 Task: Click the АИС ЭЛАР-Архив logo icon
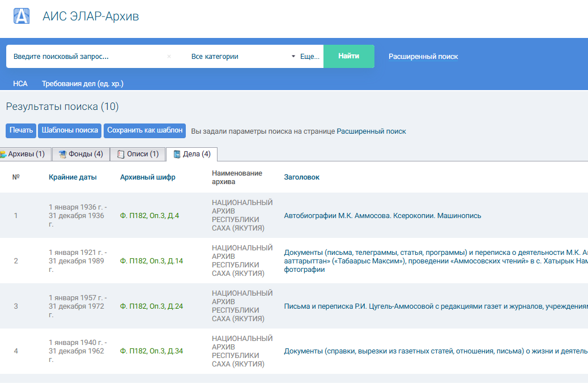pyautogui.click(x=22, y=16)
